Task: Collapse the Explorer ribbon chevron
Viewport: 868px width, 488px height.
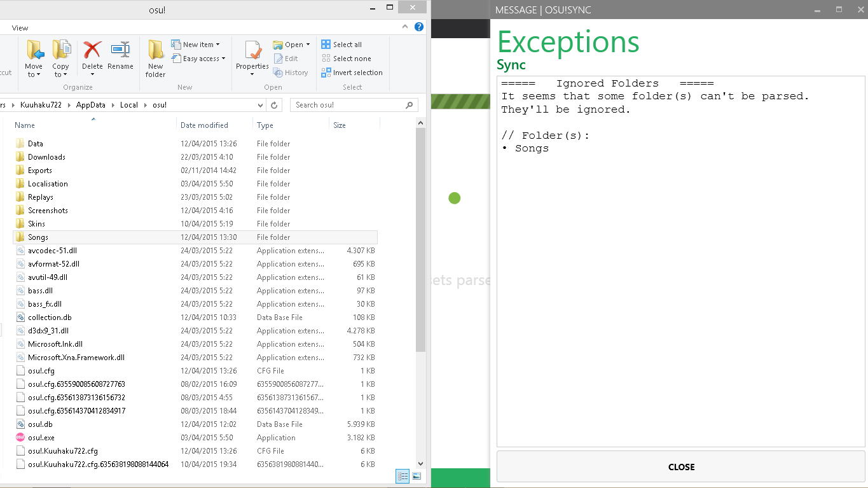Action: coord(406,27)
